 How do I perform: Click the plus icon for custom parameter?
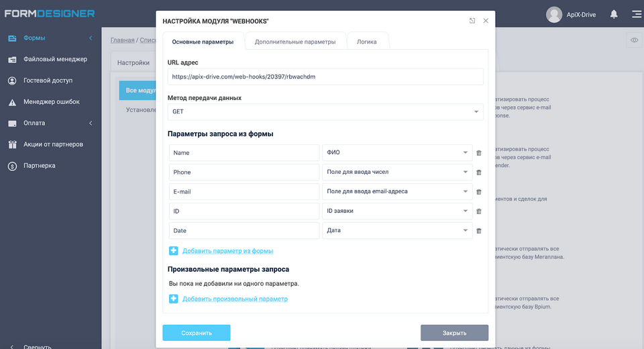point(173,299)
